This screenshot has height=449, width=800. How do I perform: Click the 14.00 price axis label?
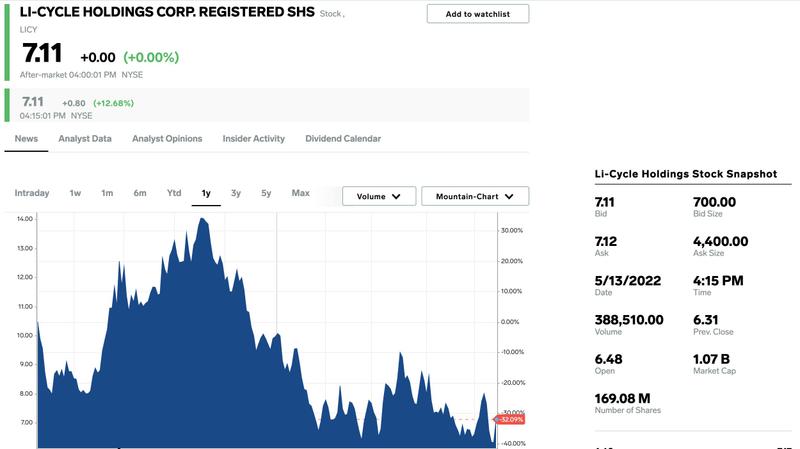tap(24, 219)
